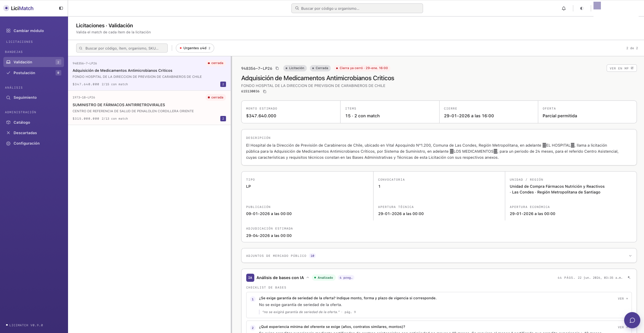Screen dimensions: 644x333
Task: Click the Cerrada status tag
Action: click(320, 68)
